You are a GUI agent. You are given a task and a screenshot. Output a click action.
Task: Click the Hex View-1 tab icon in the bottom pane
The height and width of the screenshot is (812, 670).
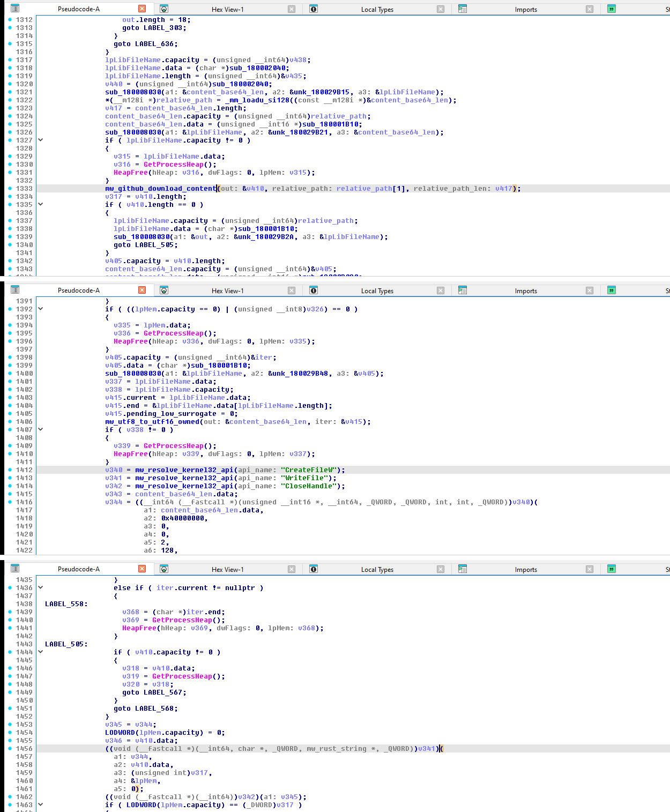164,569
